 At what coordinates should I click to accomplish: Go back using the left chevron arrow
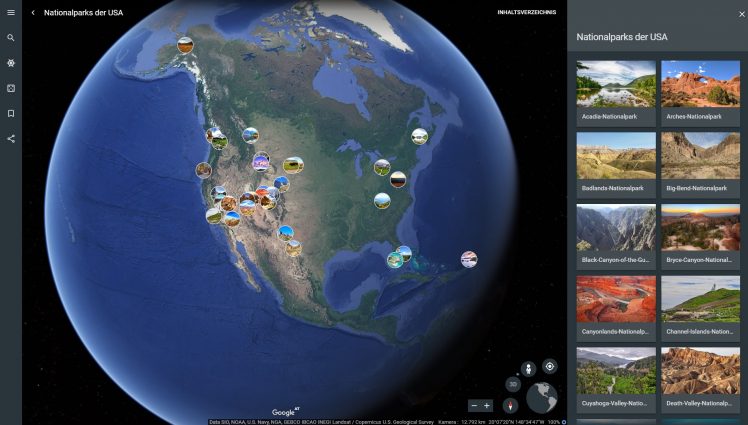[33, 13]
